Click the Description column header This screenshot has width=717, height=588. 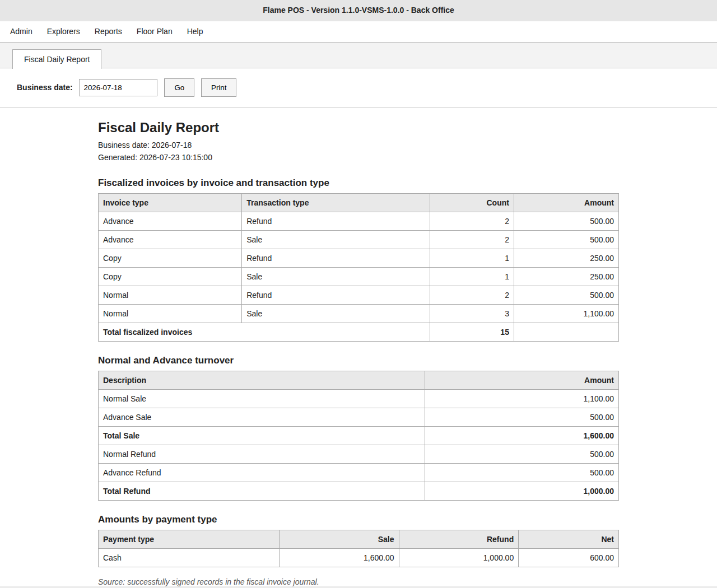(x=262, y=380)
